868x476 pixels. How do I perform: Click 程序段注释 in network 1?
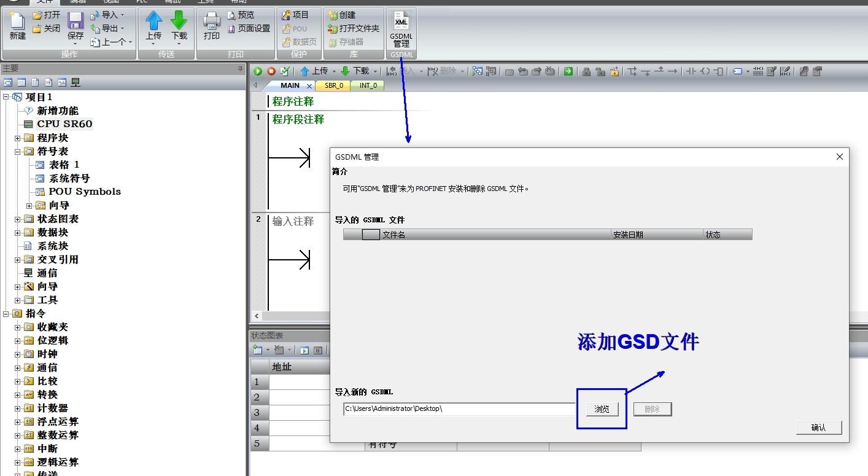click(298, 119)
